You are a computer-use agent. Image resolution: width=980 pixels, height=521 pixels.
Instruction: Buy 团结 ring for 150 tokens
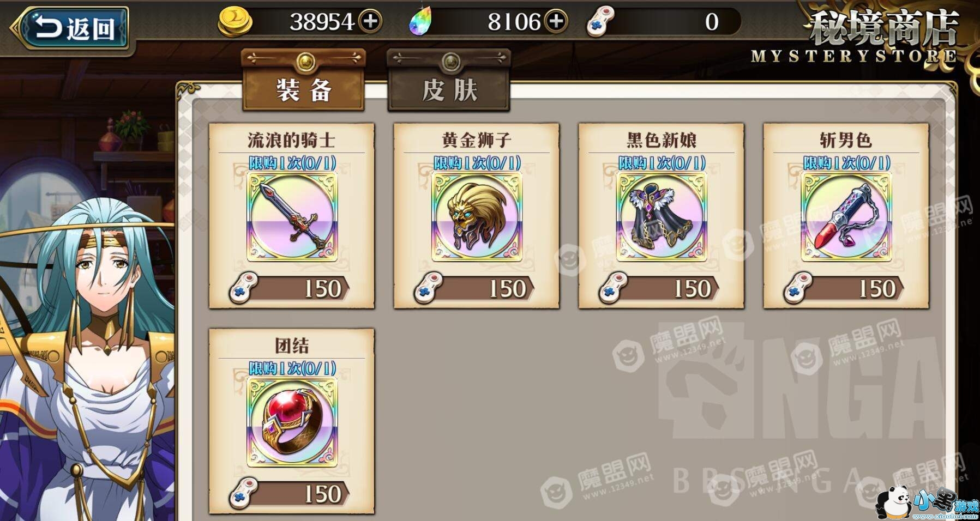point(291,493)
